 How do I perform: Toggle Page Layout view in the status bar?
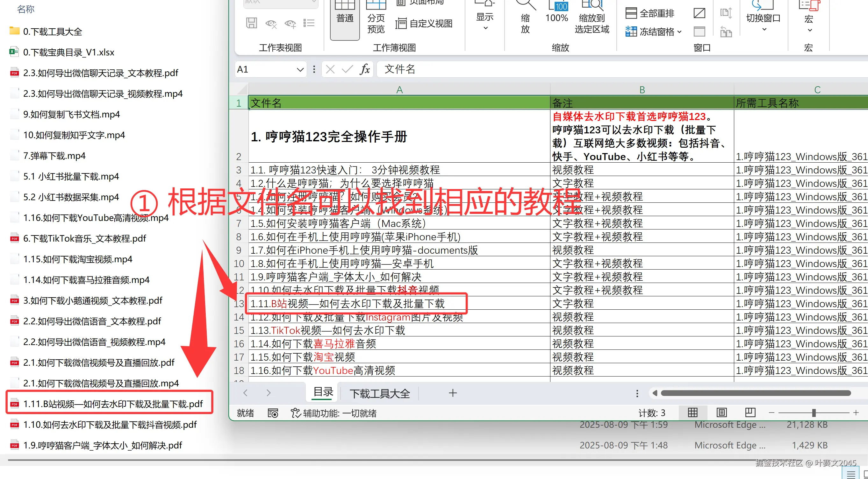(x=721, y=413)
